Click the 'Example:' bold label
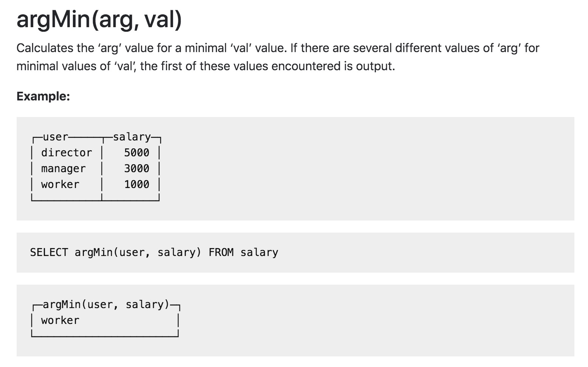Viewport: 588px width, 367px height. point(43,96)
